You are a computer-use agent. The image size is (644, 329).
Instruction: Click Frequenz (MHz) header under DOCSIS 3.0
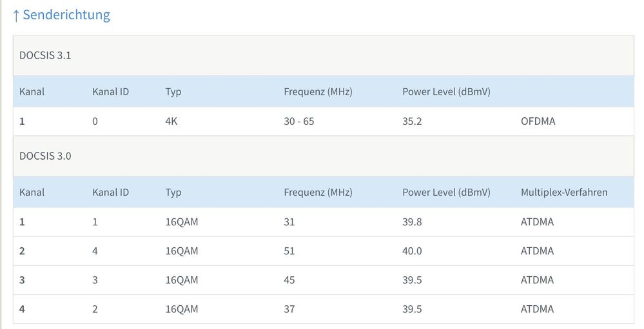[x=318, y=192]
